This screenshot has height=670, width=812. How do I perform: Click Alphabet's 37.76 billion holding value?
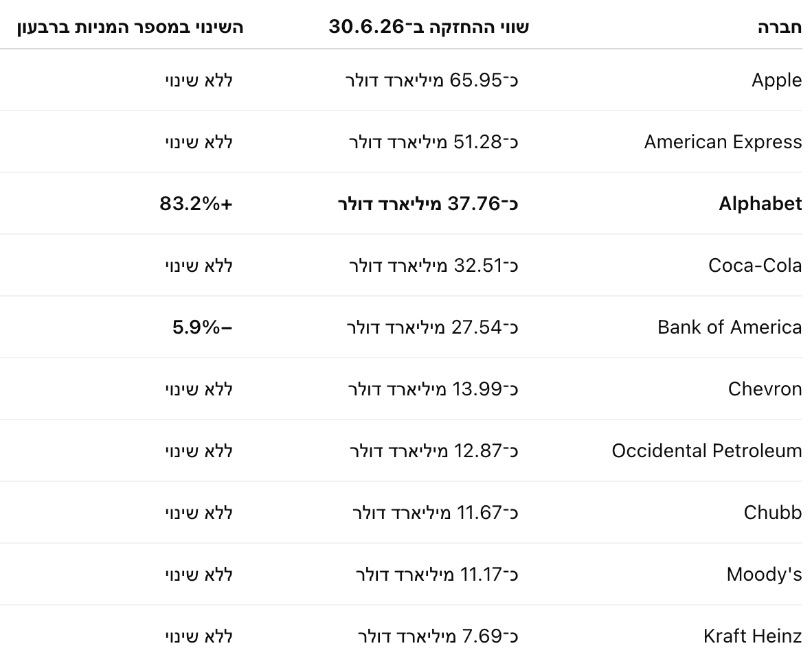[428, 203]
